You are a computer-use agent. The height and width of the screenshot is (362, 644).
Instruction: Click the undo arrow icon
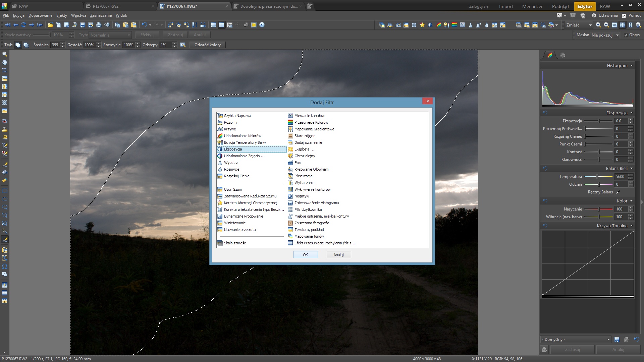[144, 25]
